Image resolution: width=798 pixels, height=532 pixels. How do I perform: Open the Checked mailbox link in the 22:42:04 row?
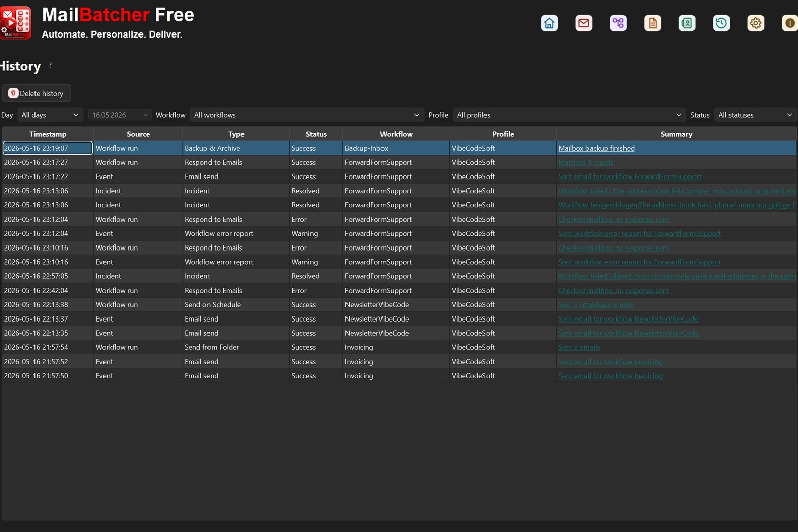pos(613,291)
